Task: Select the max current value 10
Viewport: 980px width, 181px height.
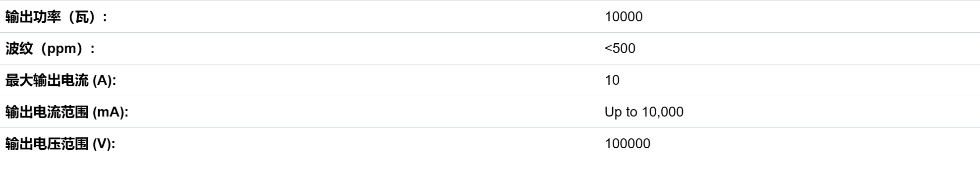Action: (612, 80)
